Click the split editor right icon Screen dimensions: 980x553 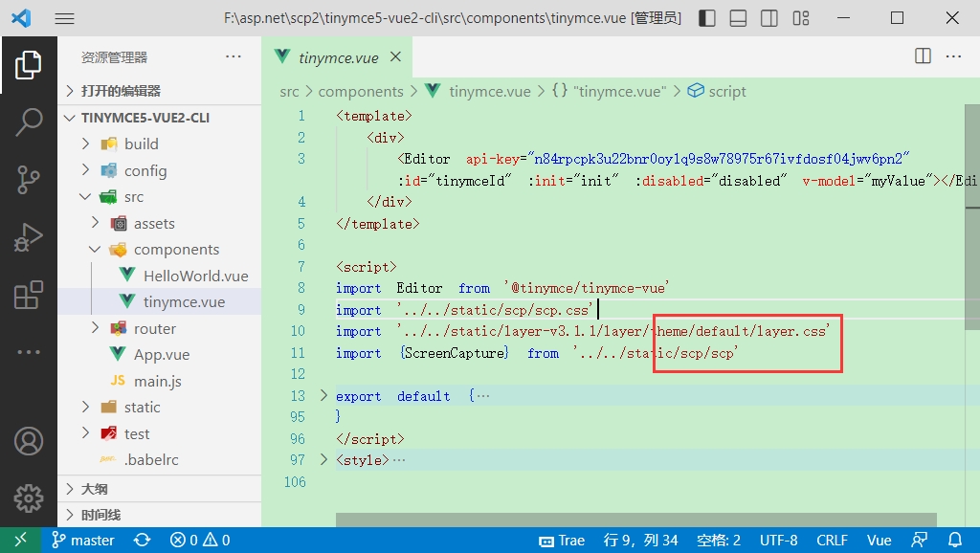tap(923, 56)
